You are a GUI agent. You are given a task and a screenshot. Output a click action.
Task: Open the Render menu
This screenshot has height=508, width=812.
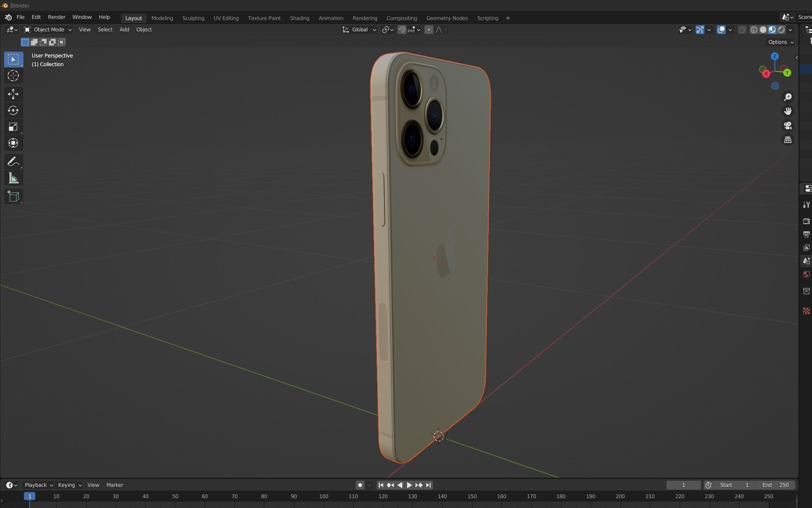57,17
